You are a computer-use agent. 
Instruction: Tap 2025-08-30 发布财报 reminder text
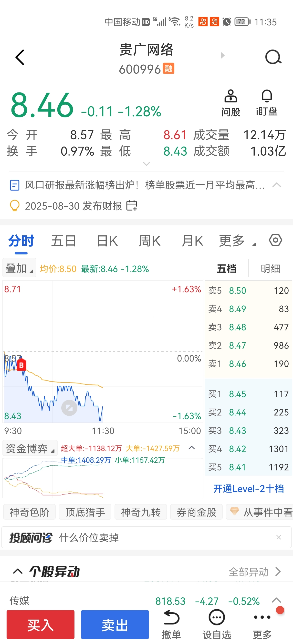(73, 206)
